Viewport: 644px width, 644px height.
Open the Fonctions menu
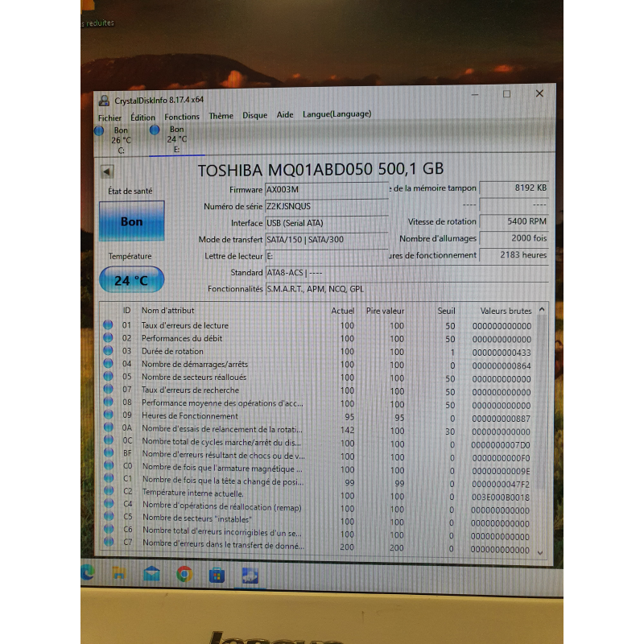(182, 116)
